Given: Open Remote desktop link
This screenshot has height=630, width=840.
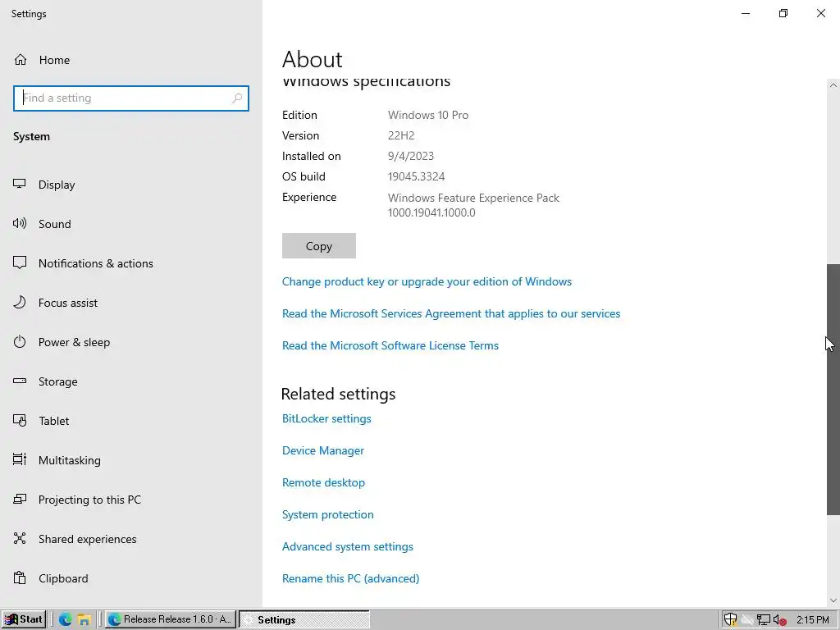Looking at the screenshot, I should coord(323,482).
